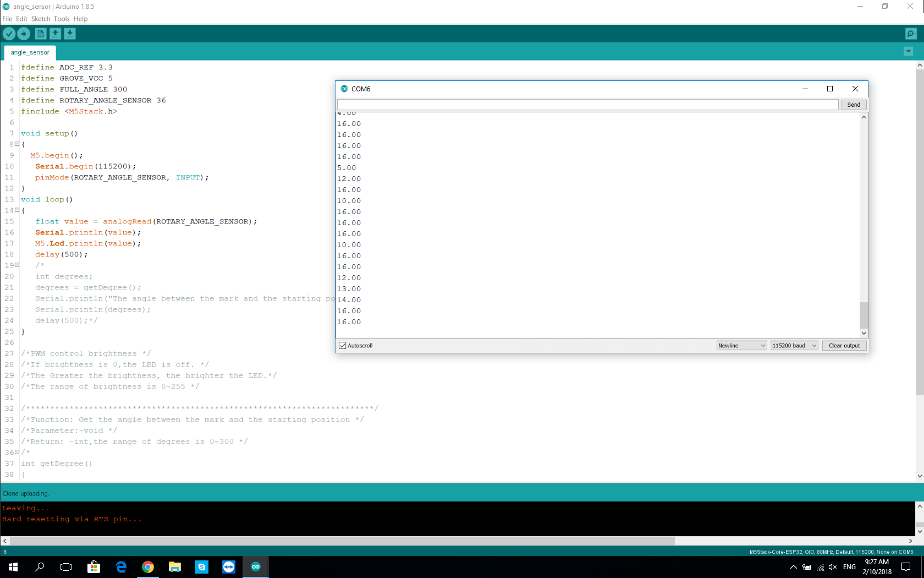Click the horizontal console scrollbar

coord(342,541)
